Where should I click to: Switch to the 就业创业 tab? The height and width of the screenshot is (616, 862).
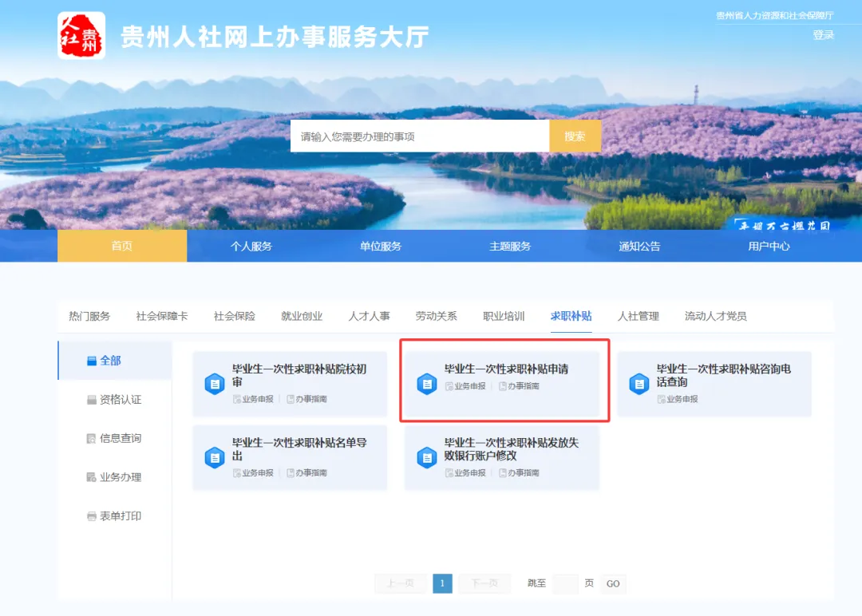pyautogui.click(x=302, y=316)
